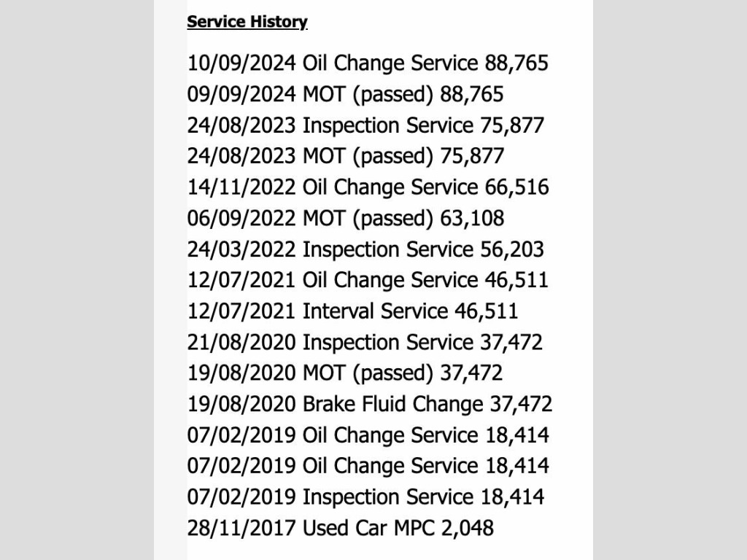Select the 14/11/2022 Oil Change Service row
Screen dimensions: 747x560
[368, 187]
